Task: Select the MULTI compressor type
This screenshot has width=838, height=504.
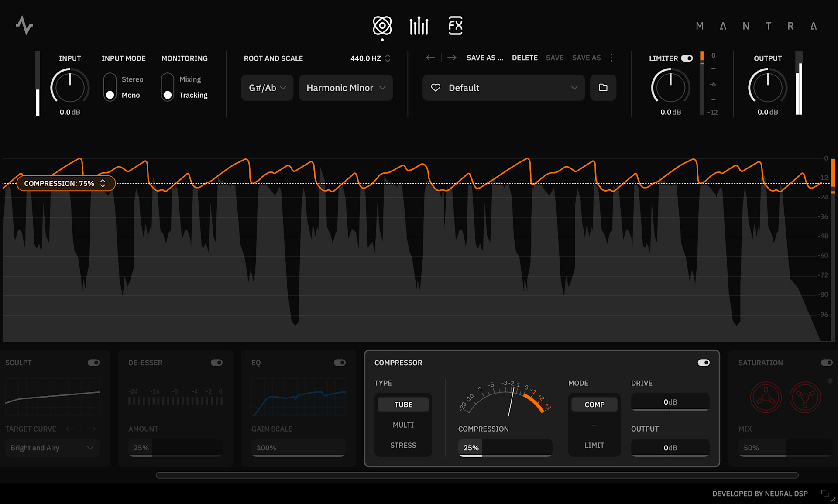Action: tap(403, 425)
